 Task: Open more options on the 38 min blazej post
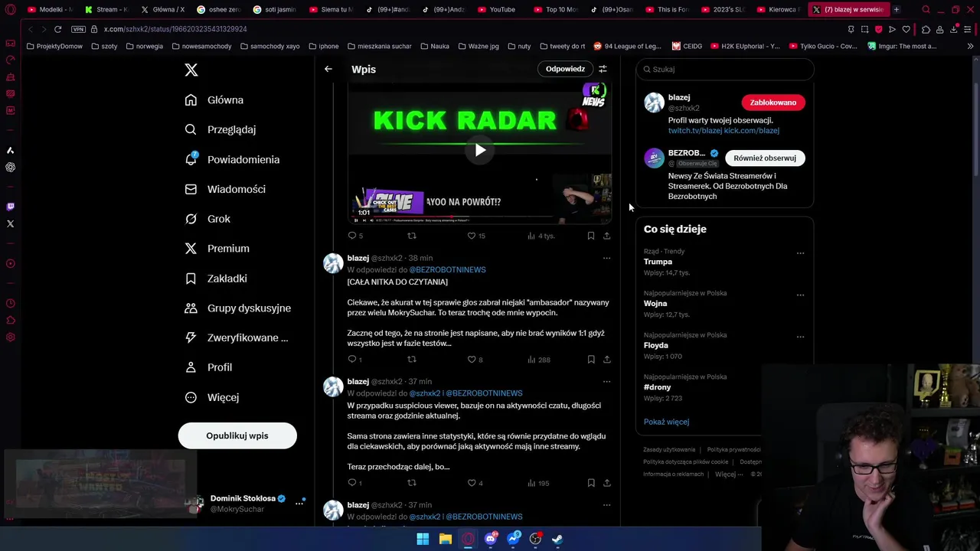pos(606,258)
